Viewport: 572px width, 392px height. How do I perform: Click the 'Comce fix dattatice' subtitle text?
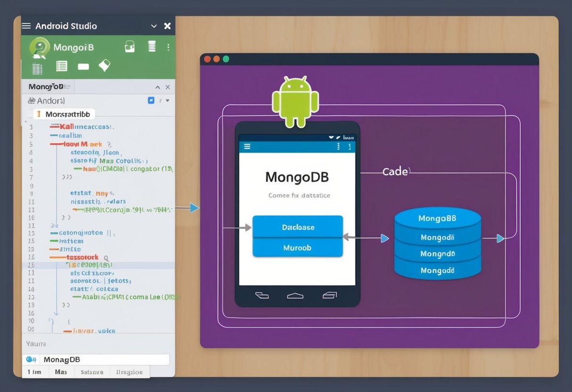[x=299, y=195]
